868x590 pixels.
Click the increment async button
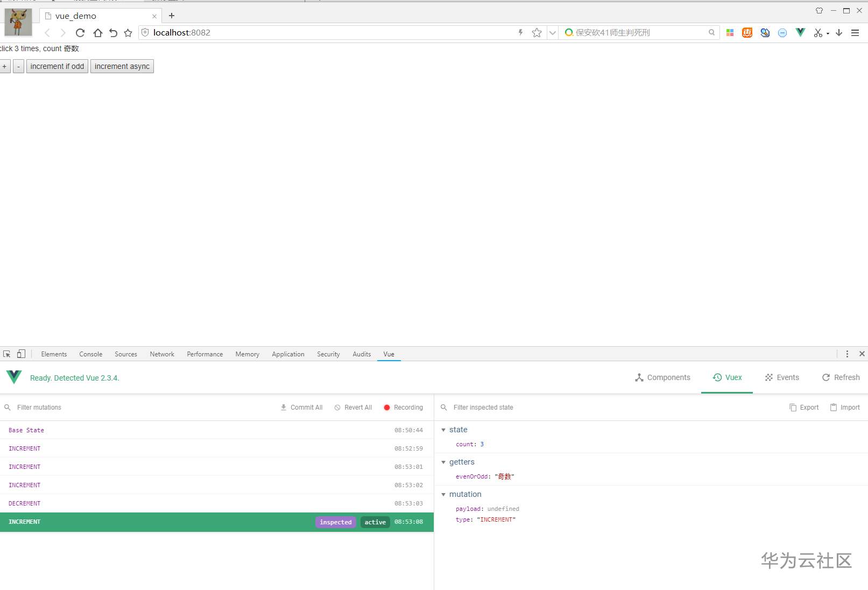pos(122,66)
